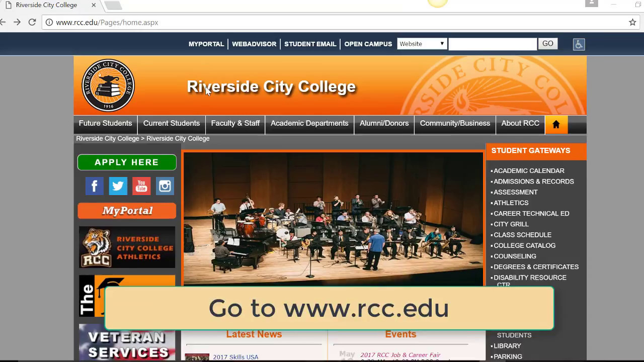The height and width of the screenshot is (362, 644).
Task: Open the Instagram social icon
Action: pos(165,186)
